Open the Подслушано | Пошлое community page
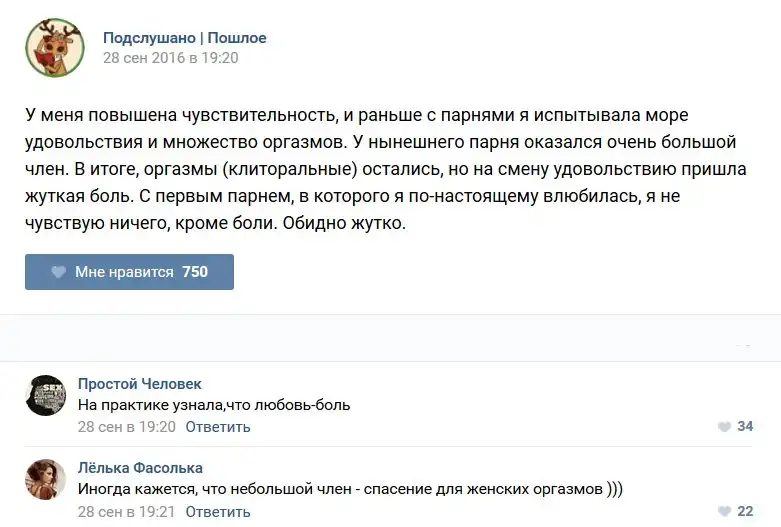The height and width of the screenshot is (527, 781). tap(184, 38)
